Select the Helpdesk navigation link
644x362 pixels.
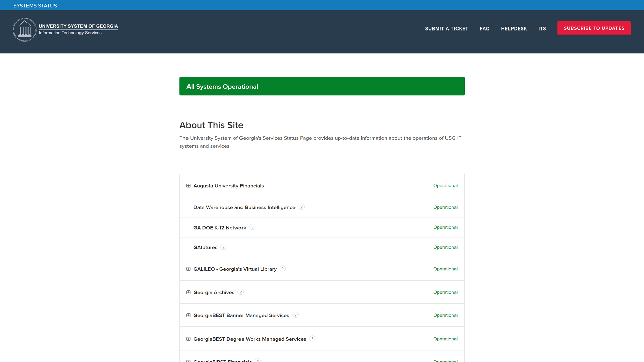tap(514, 29)
